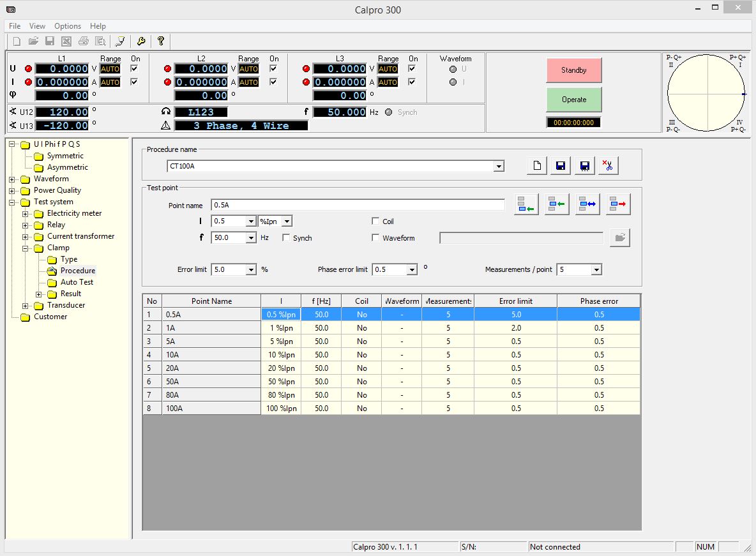The width and height of the screenshot is (756, 556).
Task: Click the waveform file open folder button
Action: pyautogui.click(x=619, y=237)
